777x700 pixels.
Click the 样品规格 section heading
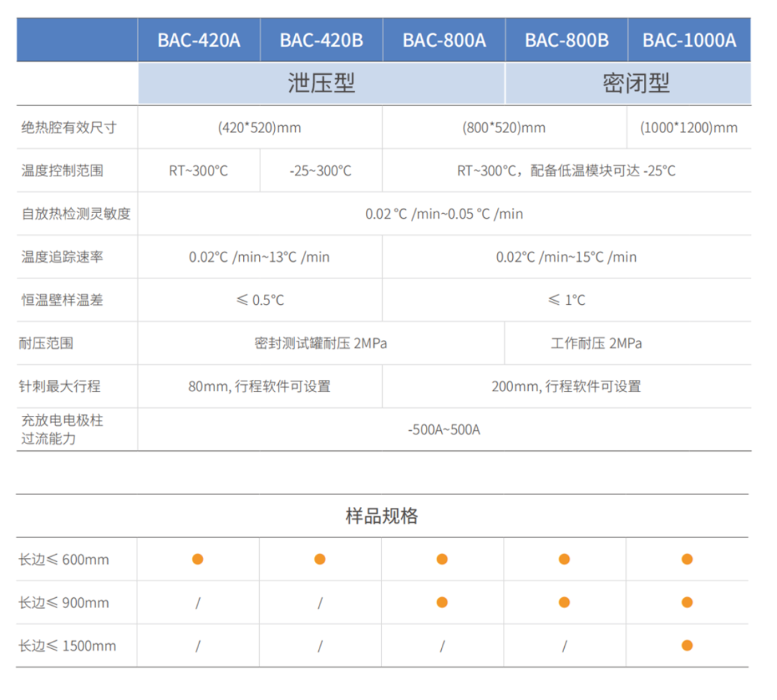381,517
